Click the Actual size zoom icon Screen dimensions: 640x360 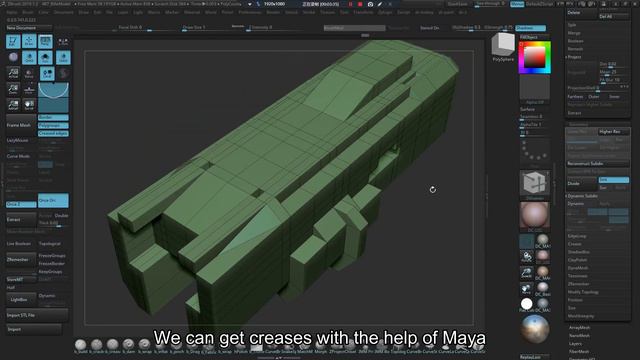(x=13, y=73)
